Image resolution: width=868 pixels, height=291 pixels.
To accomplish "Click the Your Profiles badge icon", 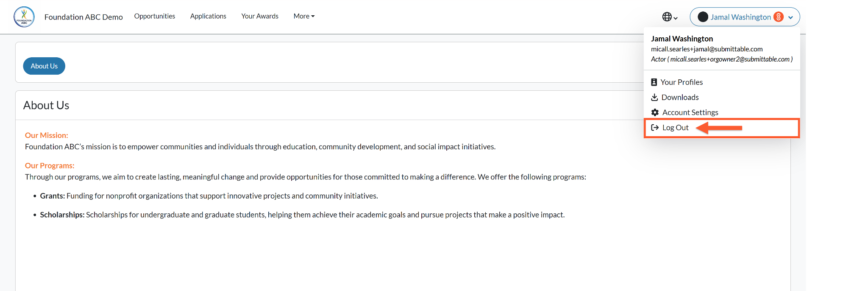I will click(x=654, y=82).
